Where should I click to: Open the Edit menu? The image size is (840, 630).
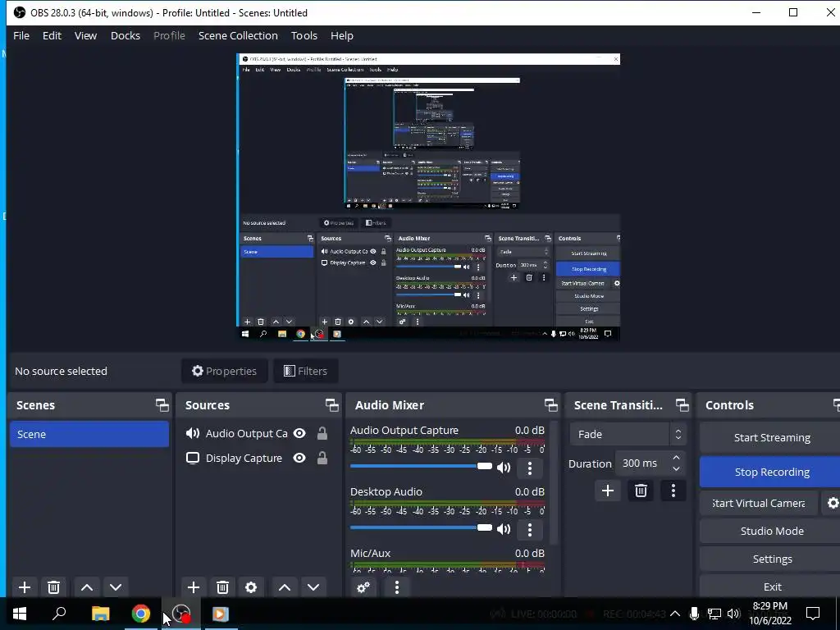point(52,35)
